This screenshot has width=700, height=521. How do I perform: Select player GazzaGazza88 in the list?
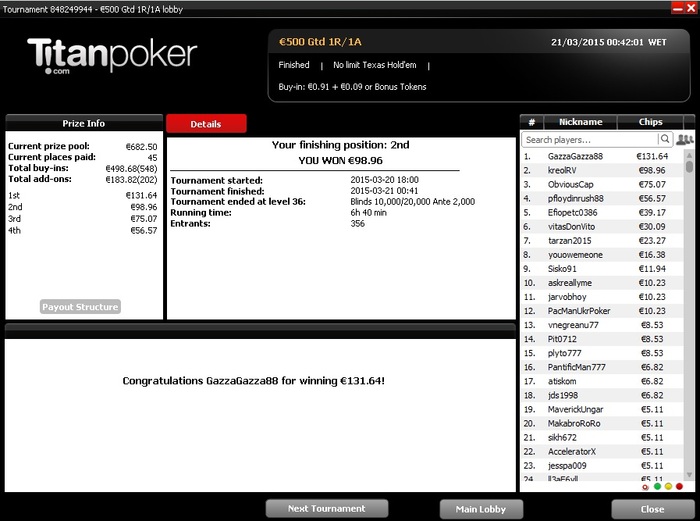[x=602, y=156]
